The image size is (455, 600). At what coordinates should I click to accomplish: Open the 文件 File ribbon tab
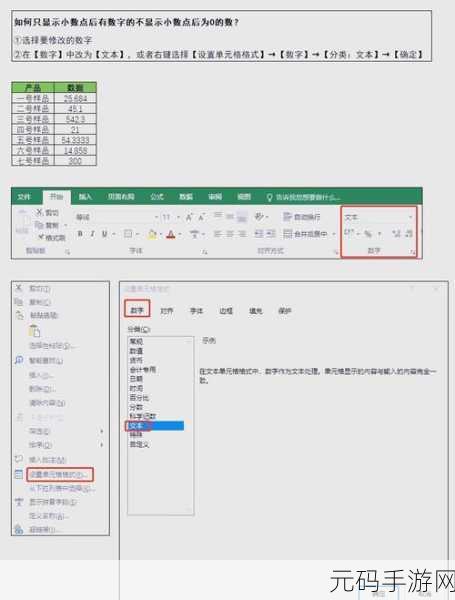click(24, 197)
